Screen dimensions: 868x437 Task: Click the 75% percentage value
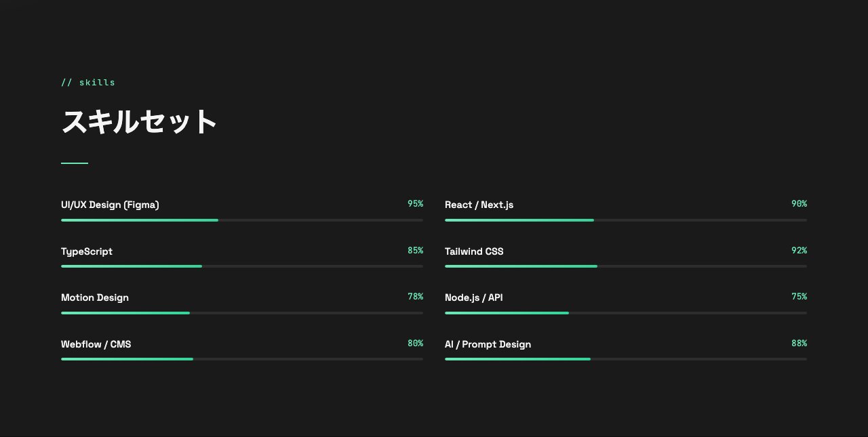(x=799, y=297)
